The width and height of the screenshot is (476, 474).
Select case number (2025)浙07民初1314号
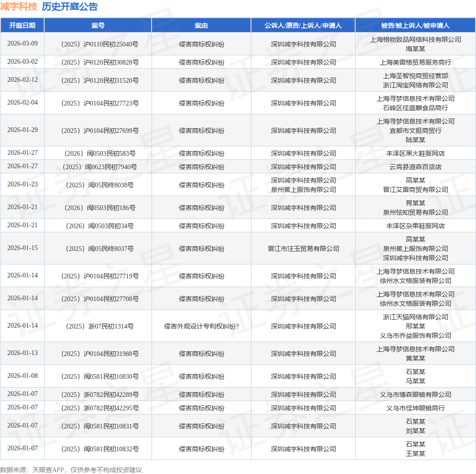100,327
